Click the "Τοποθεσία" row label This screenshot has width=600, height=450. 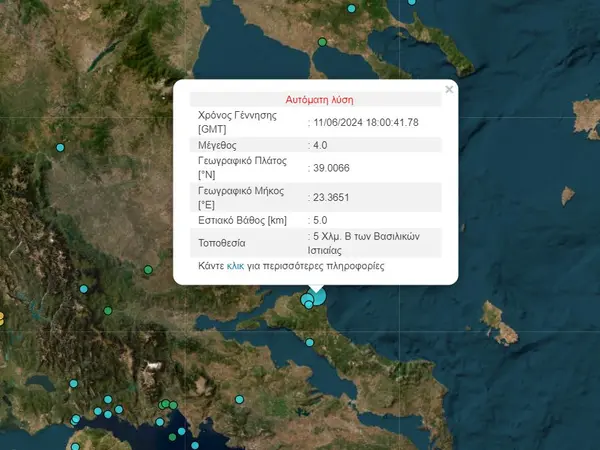pos(223,243)
